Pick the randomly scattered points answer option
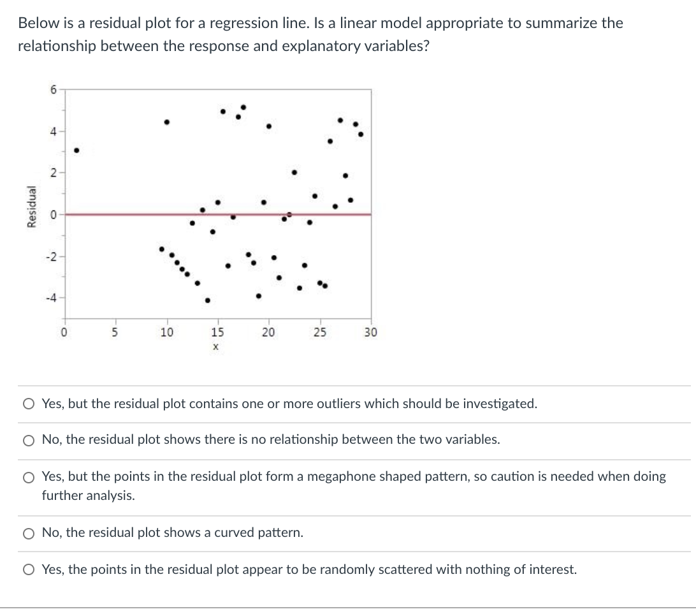The image size is (696, 616). click(28, 569)
